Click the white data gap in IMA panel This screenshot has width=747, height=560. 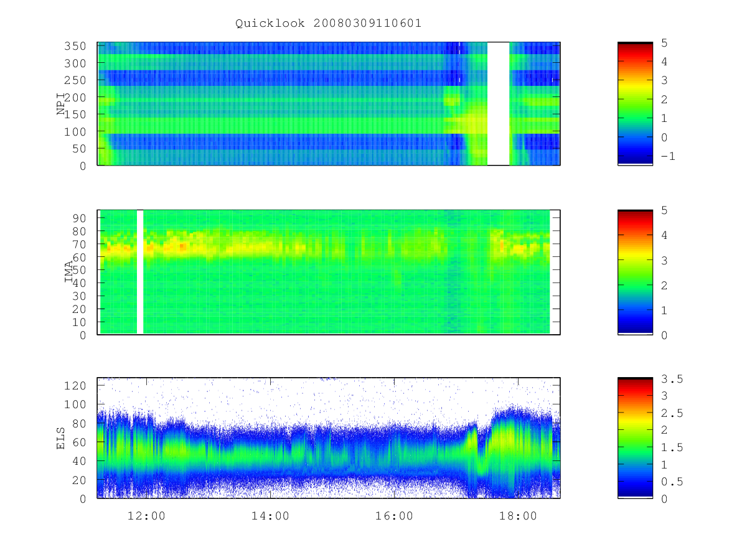[140, 272]
